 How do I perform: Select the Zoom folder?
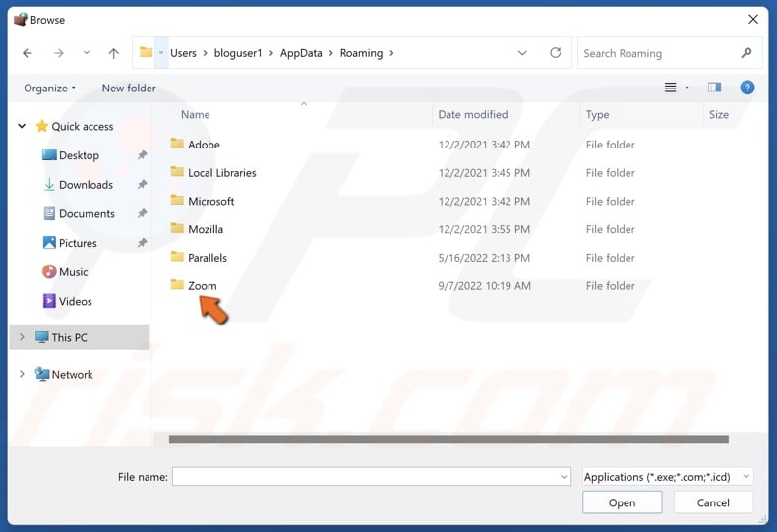[203, 286]
